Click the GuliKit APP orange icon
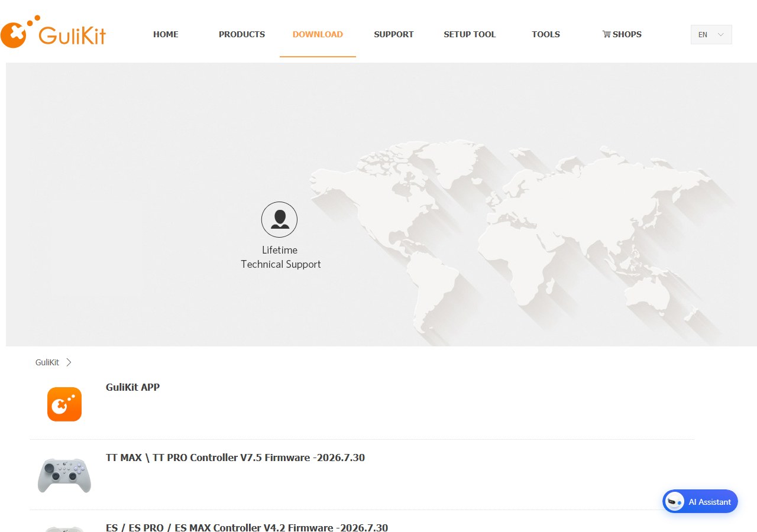 pos(64,404)
